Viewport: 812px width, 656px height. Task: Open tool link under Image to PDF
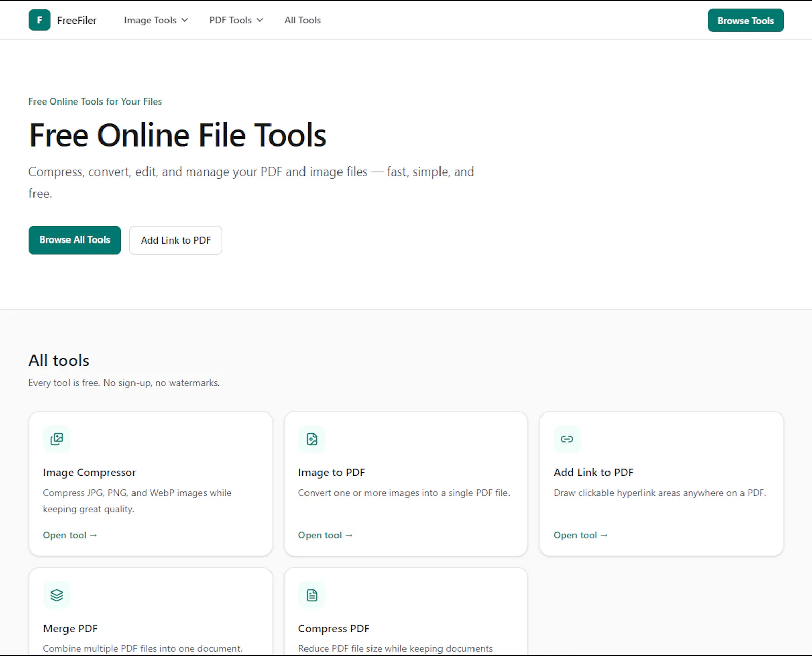coord(325,535)
